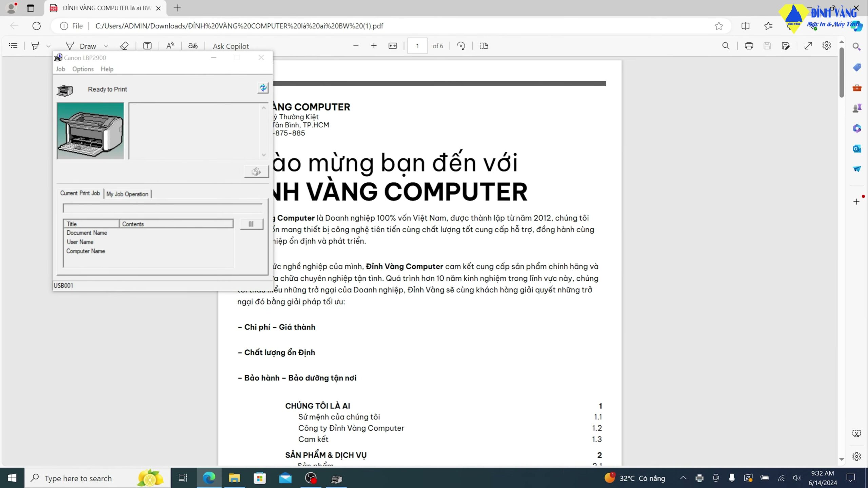Viewport: 868px width, 488px height.
Task: Close the ĐÌNH VÀNG COMPUTER PDF tab
Action: [x=158, y=8]
